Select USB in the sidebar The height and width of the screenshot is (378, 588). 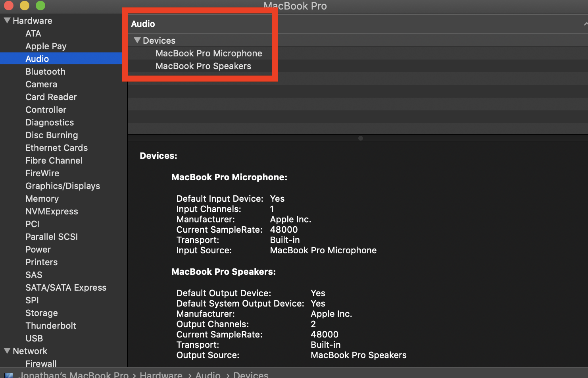34,338
